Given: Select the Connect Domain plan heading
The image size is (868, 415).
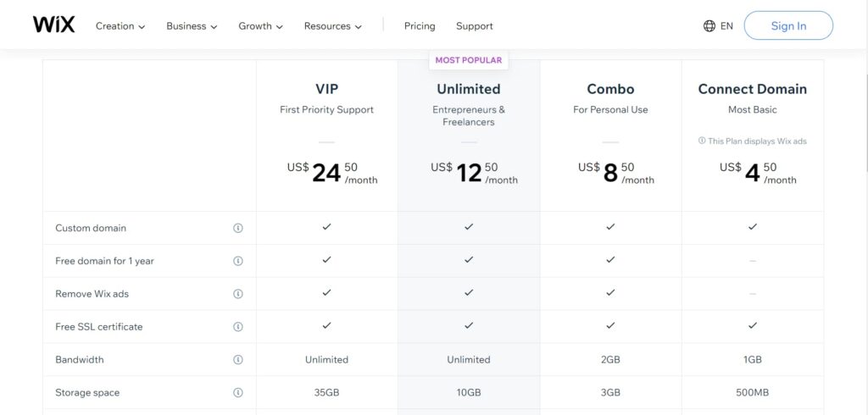Looking at the screenshot, I should (x=753, y=89).
